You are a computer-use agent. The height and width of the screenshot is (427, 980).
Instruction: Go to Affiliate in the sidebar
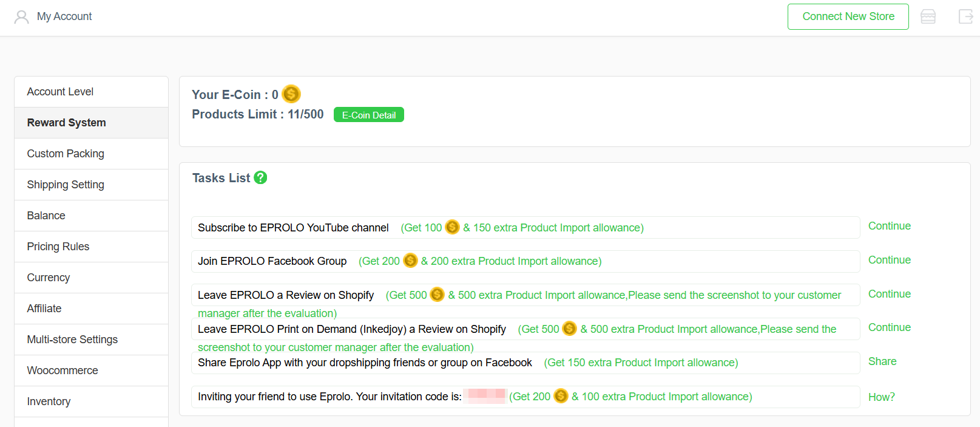click(x=91, y=309)
